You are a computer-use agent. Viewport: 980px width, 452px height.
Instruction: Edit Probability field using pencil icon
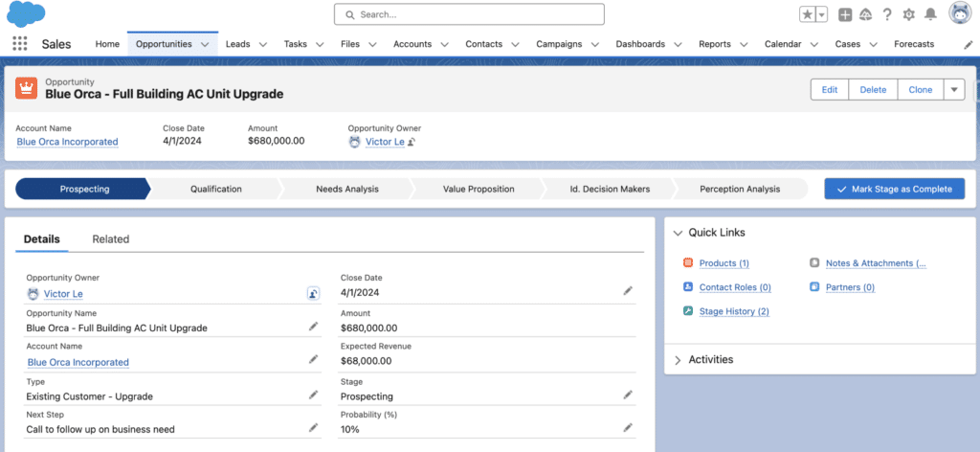[628, 428]
